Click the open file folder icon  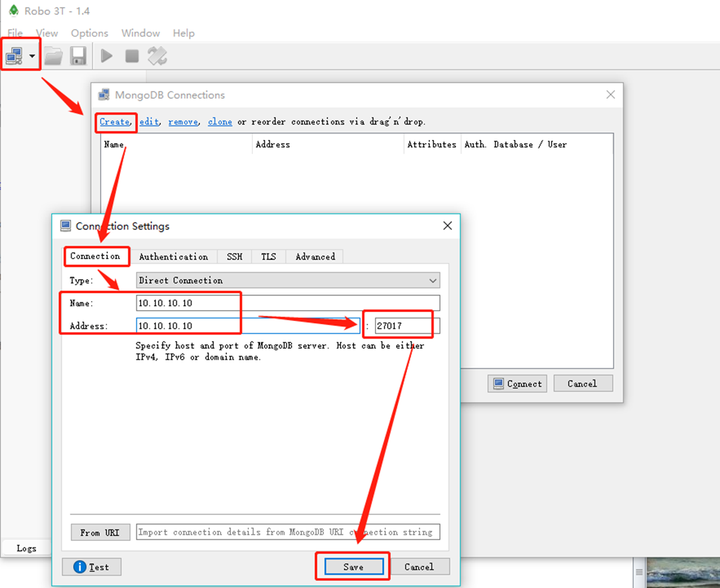[54, 56]
